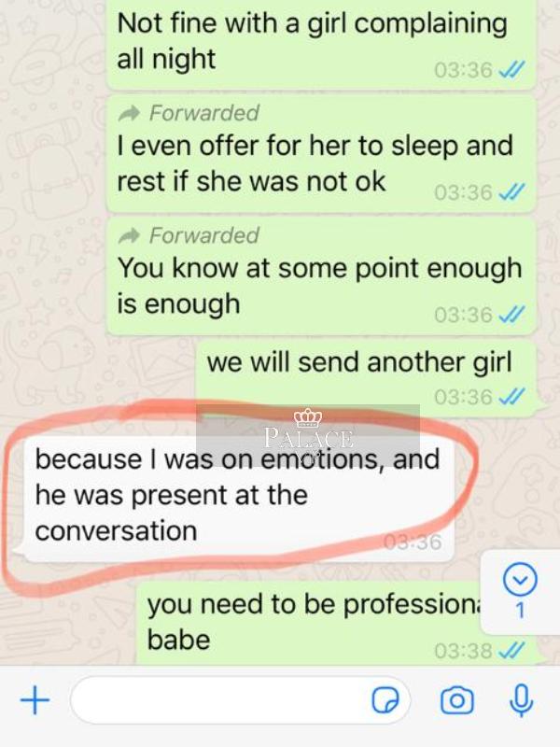Click the message text input field

coord(241,700)
